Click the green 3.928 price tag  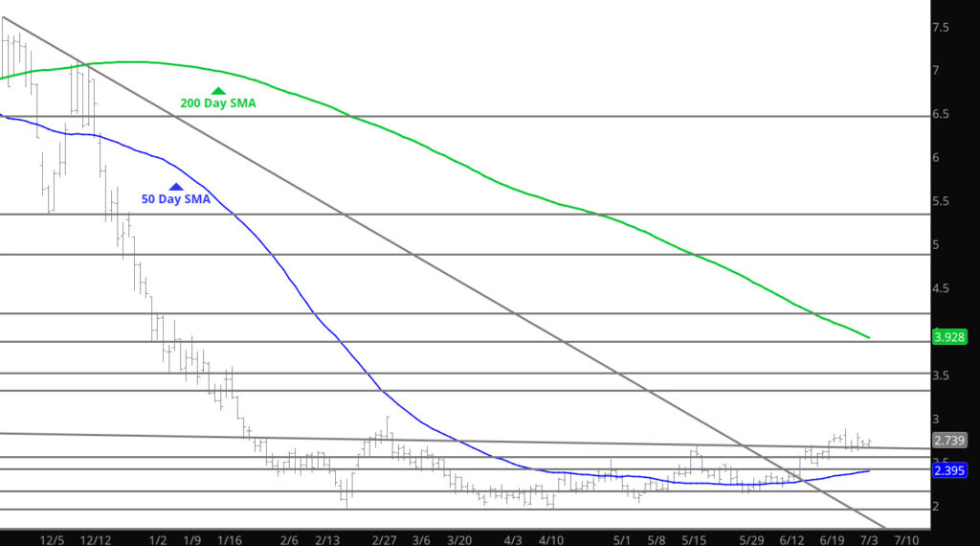point(949,336)
